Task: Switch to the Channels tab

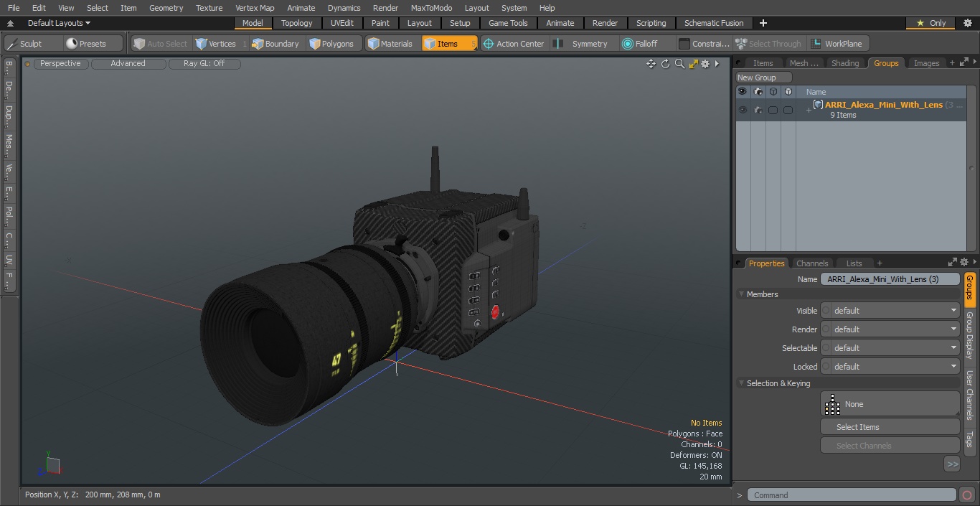Action: [812, 263]
